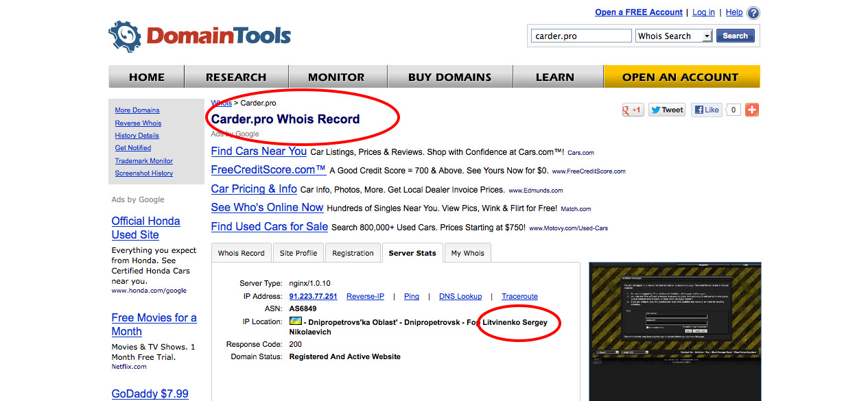This screenshot has height=401, width=868.
Task: Share page with the Tweet button
Action: click(667, 110)
